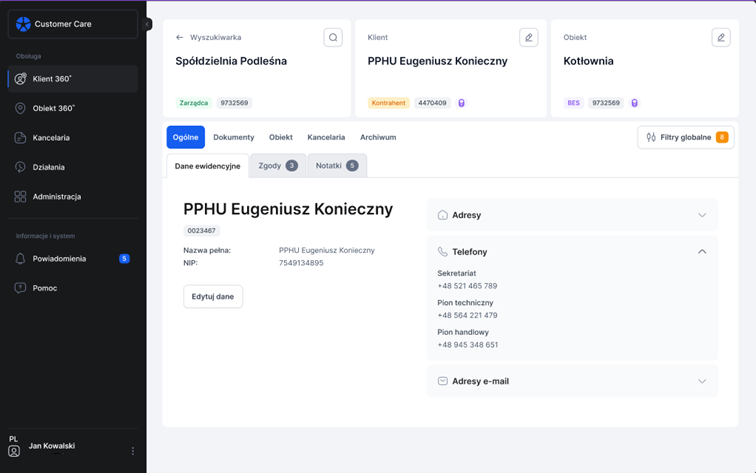This screenshot has height=473, width=756.
Task: Click Pion handlowy number +48 945 348 651
Action: pos(468,345)
